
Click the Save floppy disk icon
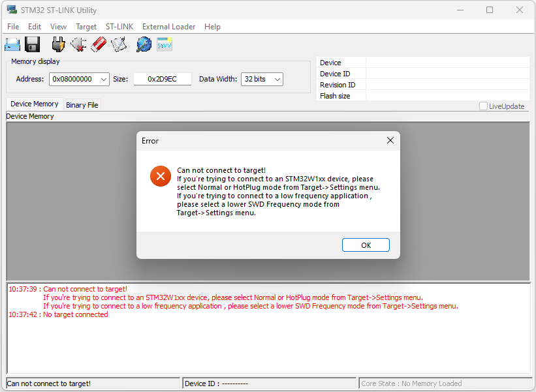click(33, 45)
